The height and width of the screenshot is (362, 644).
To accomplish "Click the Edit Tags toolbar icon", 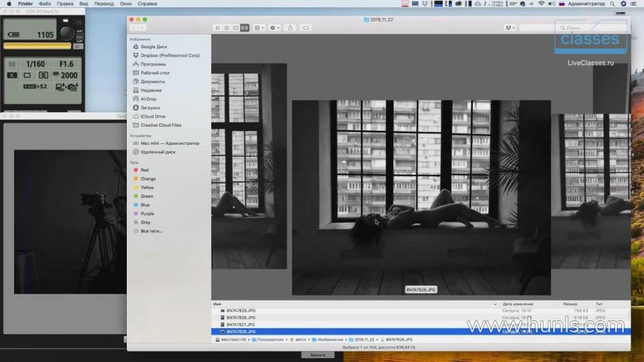I will (306, 28).
